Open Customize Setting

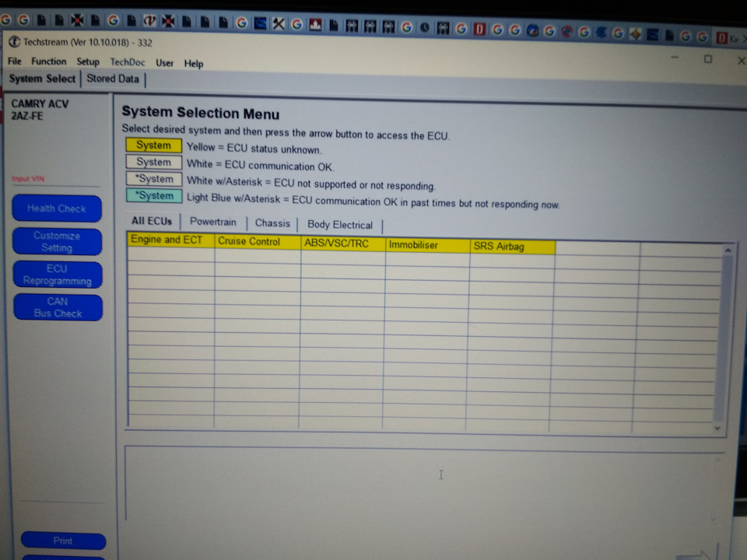click(x=57, y=241)
